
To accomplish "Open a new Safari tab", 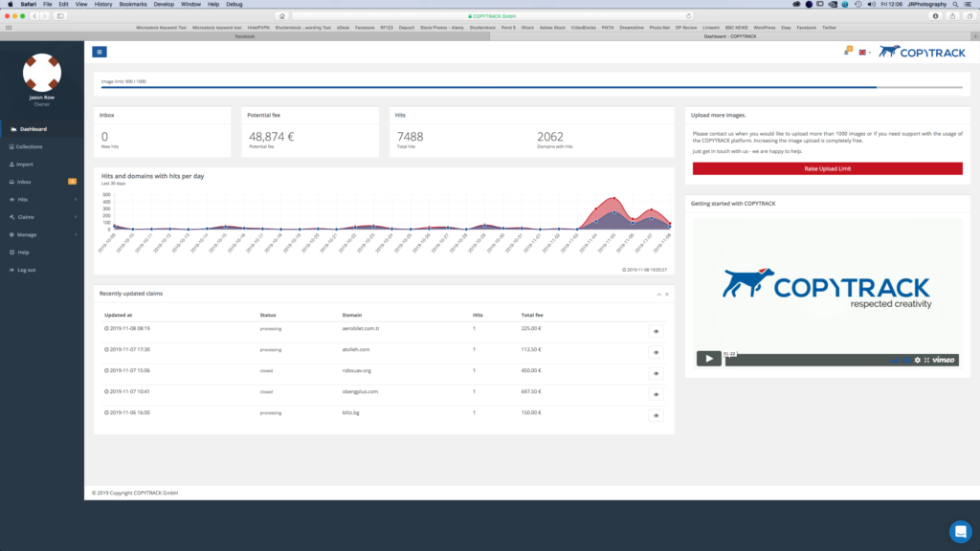I will [975, 36].
